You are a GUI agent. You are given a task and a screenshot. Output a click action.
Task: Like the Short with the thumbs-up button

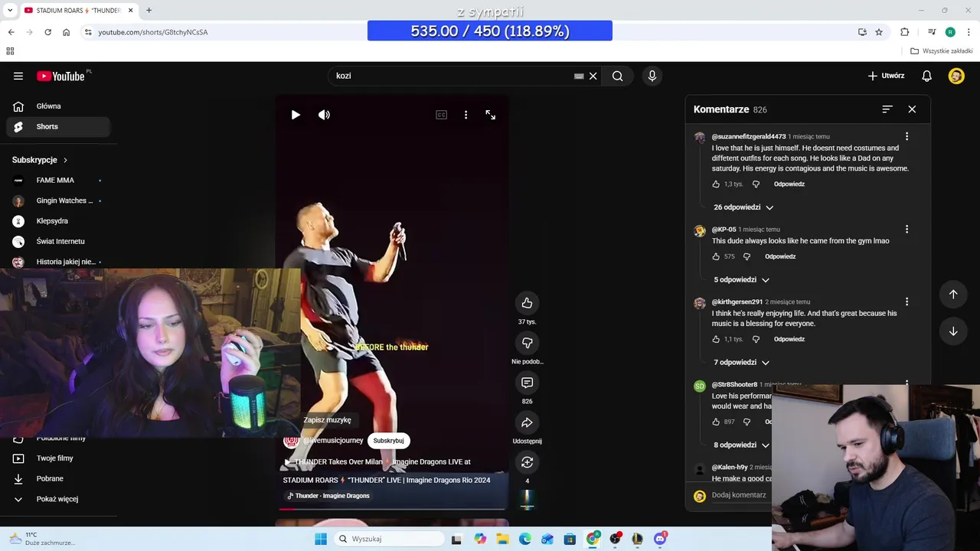(x=527, y=303)
